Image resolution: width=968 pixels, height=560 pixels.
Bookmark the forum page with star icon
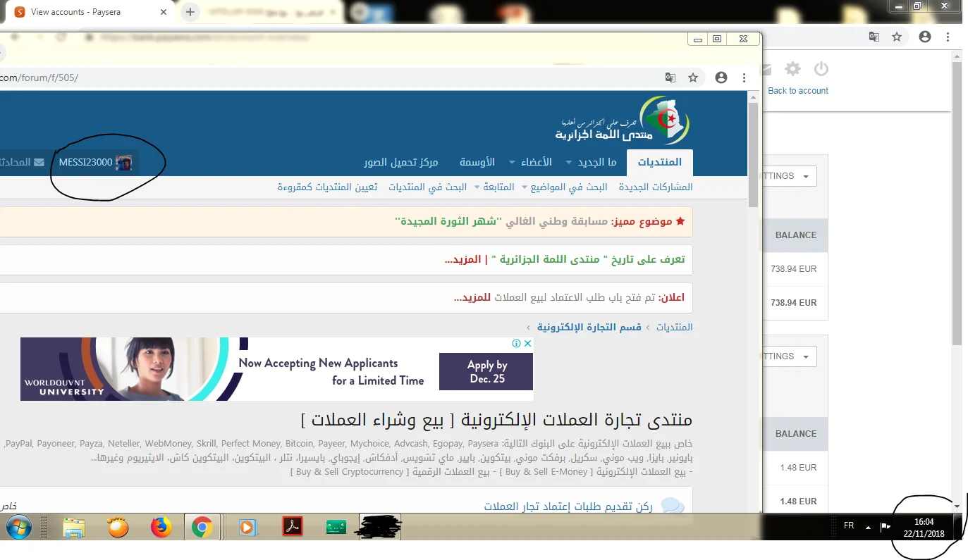693,77
